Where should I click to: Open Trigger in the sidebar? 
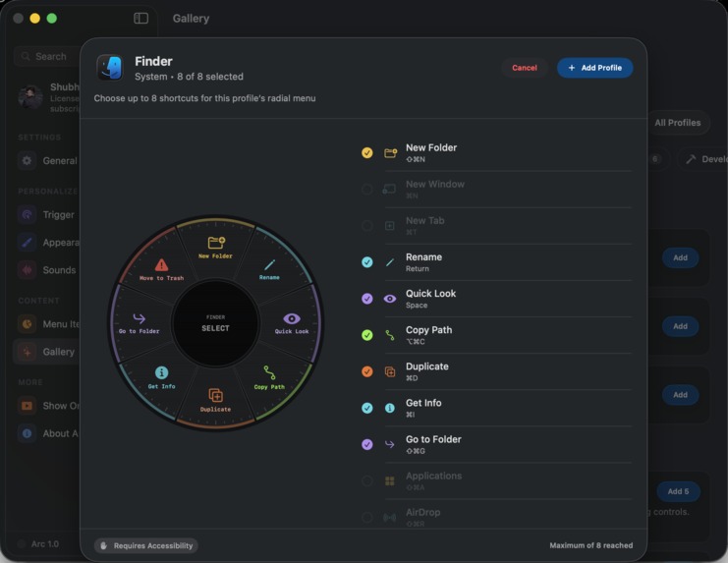[46, 215]
